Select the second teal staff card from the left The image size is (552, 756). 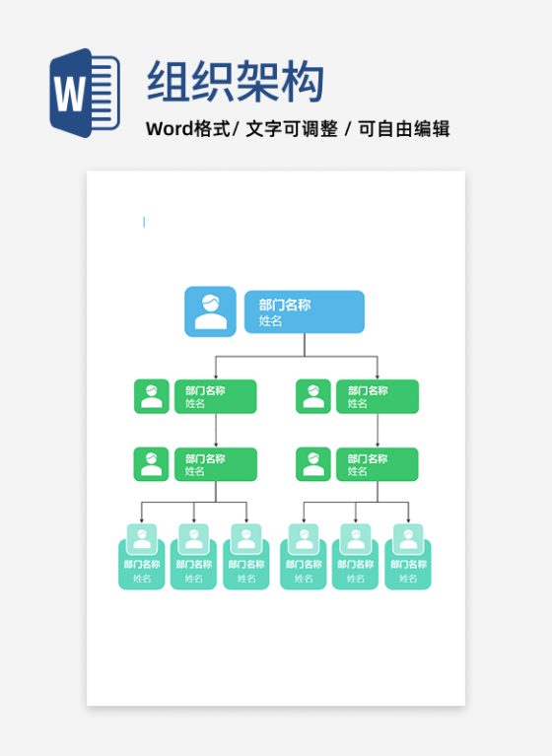click(x=194, y=556)
